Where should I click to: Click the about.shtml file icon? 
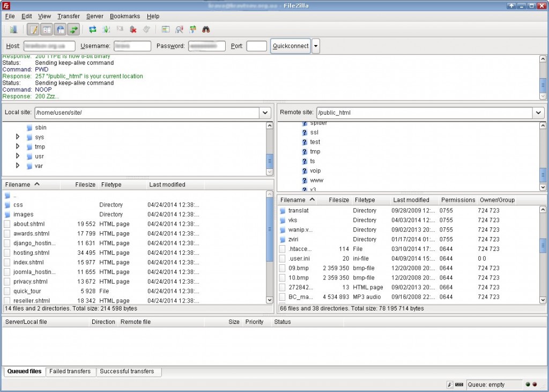[7, 224]
